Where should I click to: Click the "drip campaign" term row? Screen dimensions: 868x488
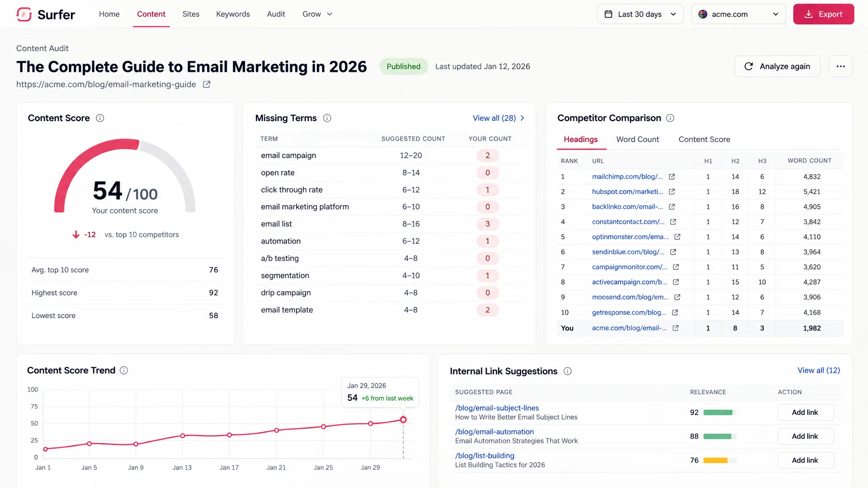coord(390,293)
